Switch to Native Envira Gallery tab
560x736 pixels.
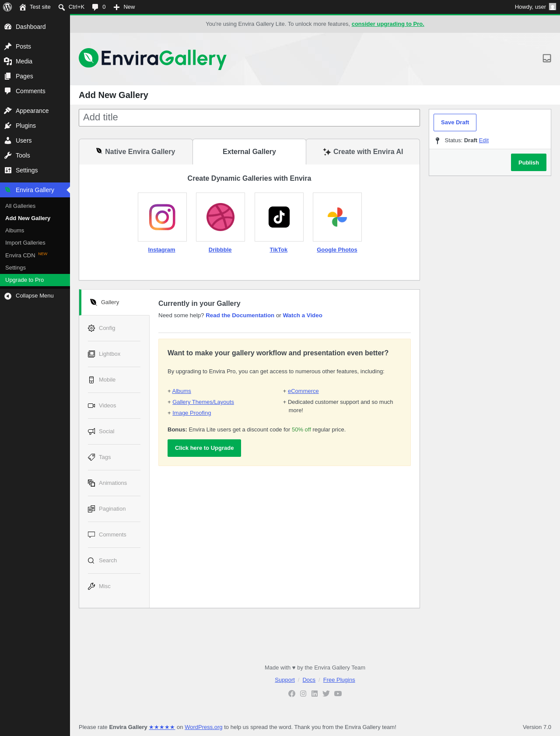tap(136, 152)
